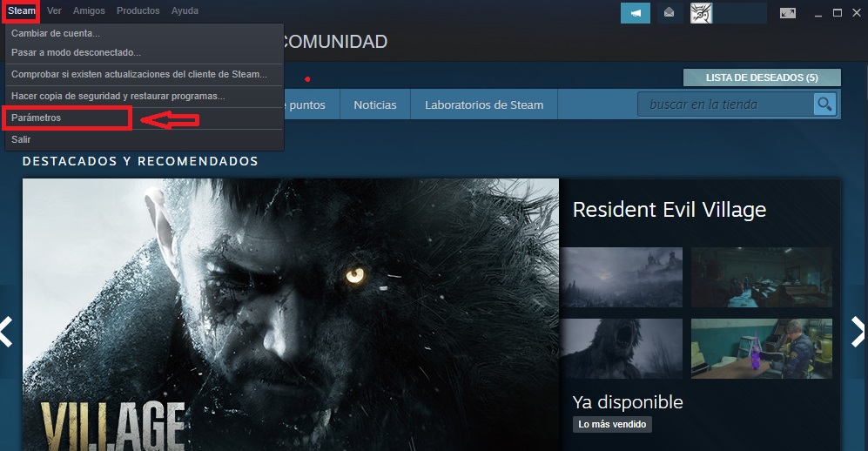The height and width of the screenshot is (451, 868).
Task: Choose Pasar a modo desconectado
Action: [x=144, y=52]
